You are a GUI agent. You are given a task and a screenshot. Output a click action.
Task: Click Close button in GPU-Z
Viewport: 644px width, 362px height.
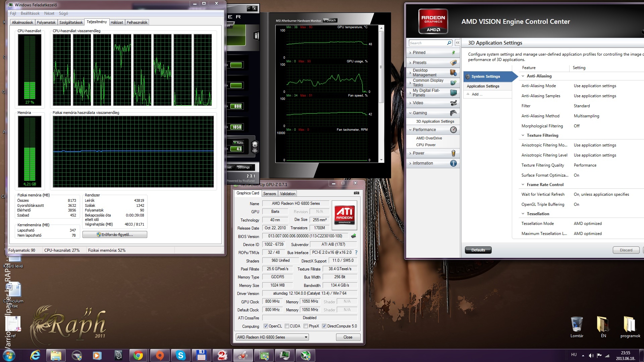pos(348,337)
